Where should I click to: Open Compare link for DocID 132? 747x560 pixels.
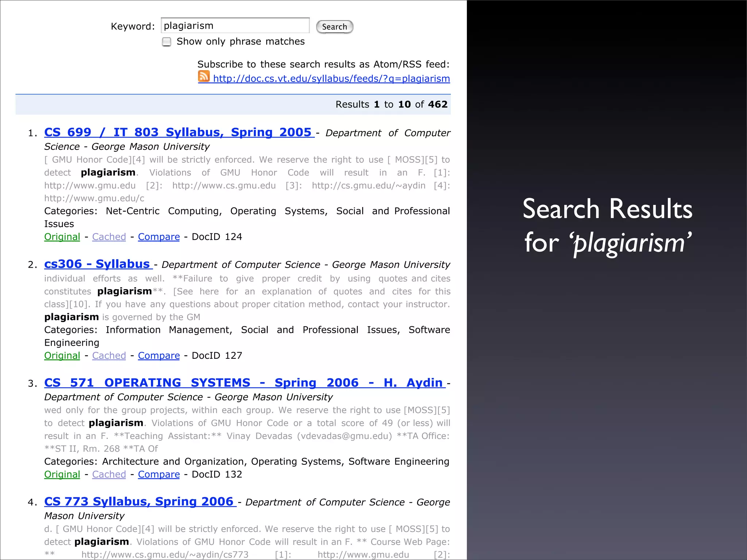coord(159,475)
